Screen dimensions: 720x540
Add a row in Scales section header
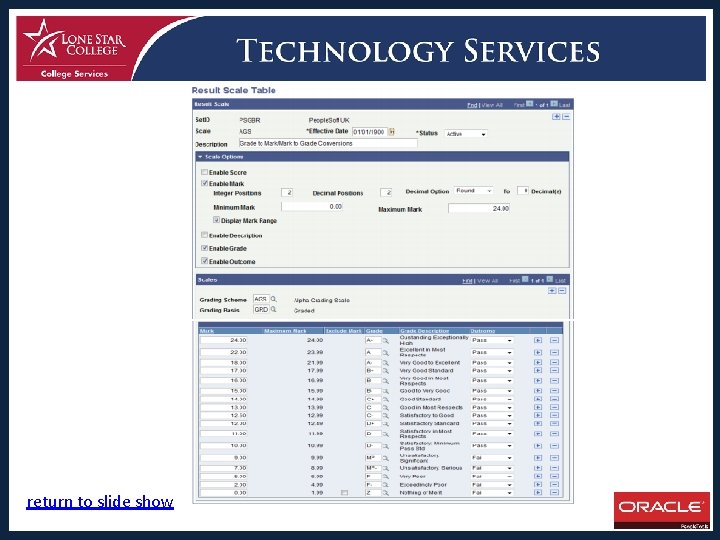tap(552, 291)
